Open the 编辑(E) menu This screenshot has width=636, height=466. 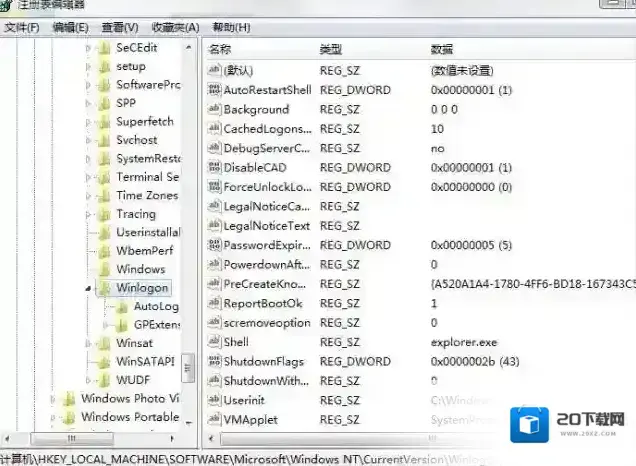[71, 28]
